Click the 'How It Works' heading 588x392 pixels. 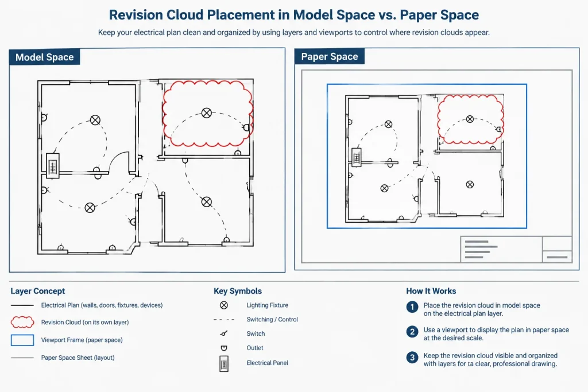click(x=431, y=291)
